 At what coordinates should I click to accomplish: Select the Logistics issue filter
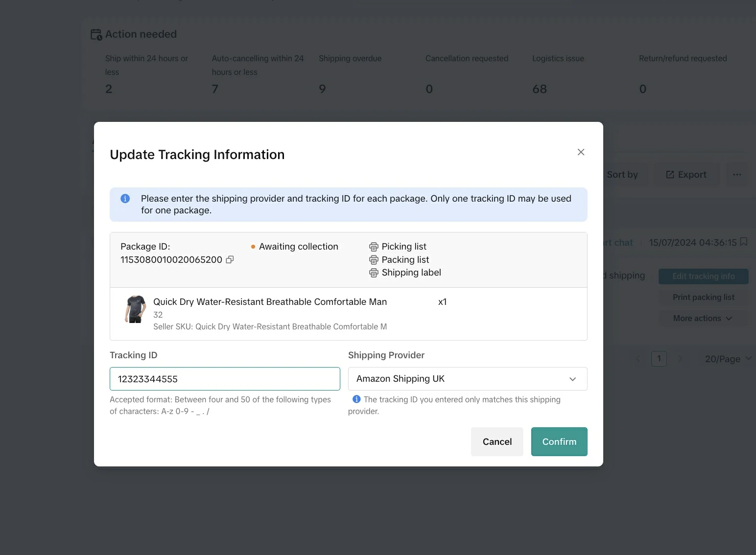(x=558, y=73)
